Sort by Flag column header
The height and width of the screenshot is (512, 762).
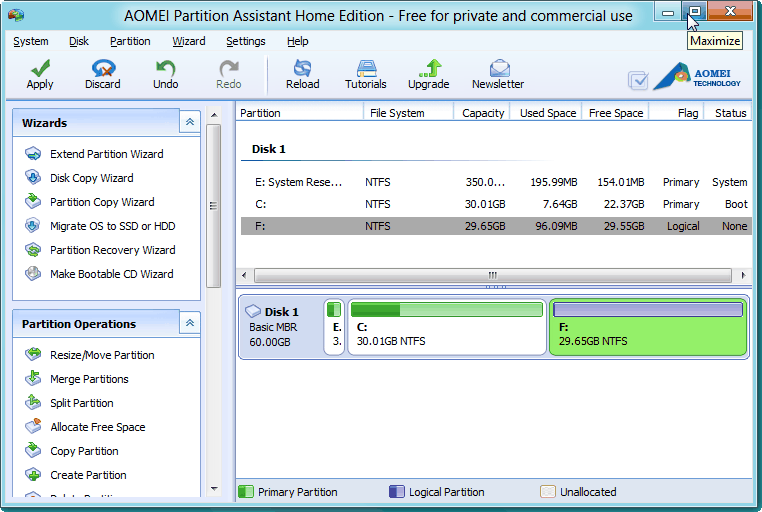pos(676,113)
